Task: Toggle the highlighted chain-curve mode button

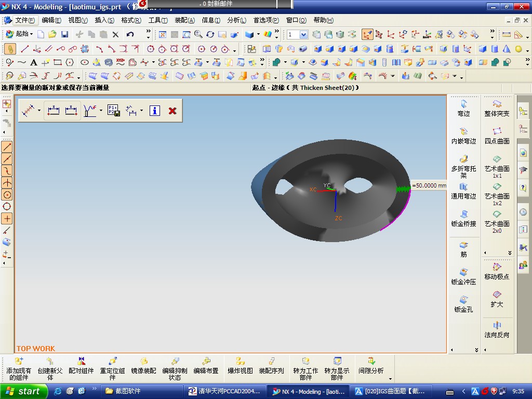Action: 10,49
